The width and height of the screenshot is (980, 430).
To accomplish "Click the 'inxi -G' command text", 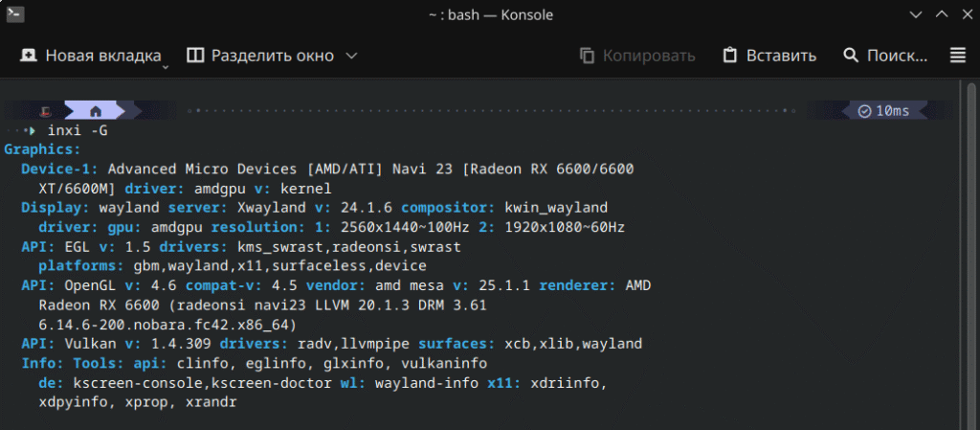I will tap(78, 130).
